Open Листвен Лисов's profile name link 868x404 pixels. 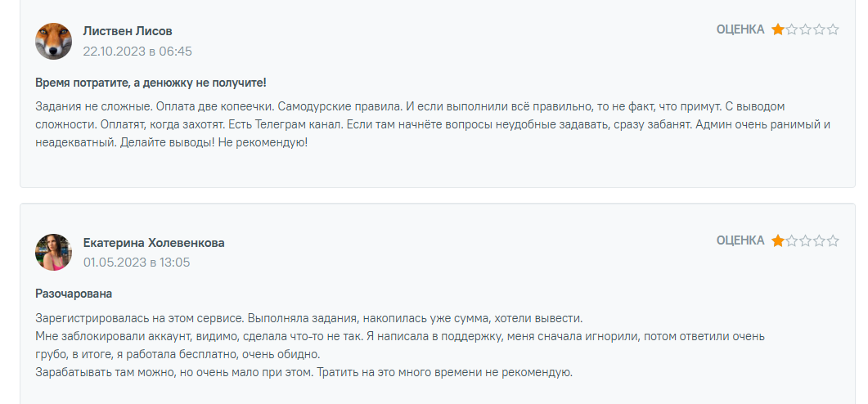pos(128,31)
